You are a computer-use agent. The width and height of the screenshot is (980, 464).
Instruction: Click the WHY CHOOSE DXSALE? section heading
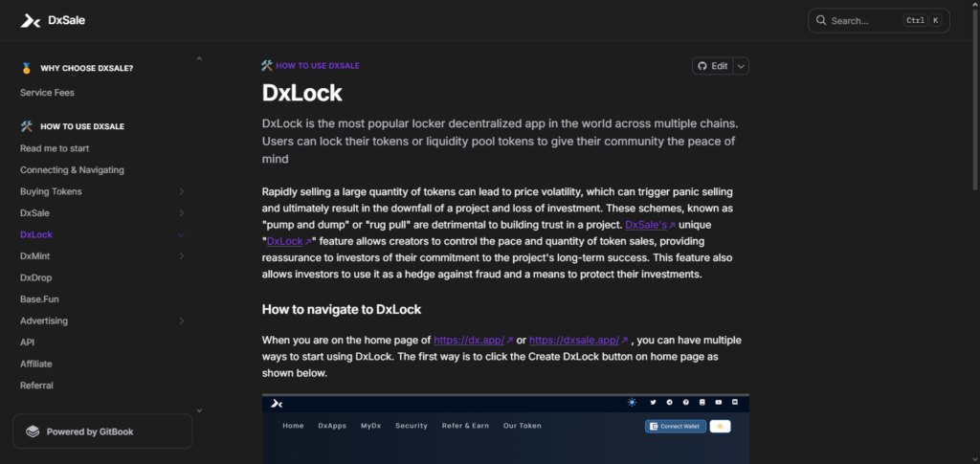tap(87, 69)
